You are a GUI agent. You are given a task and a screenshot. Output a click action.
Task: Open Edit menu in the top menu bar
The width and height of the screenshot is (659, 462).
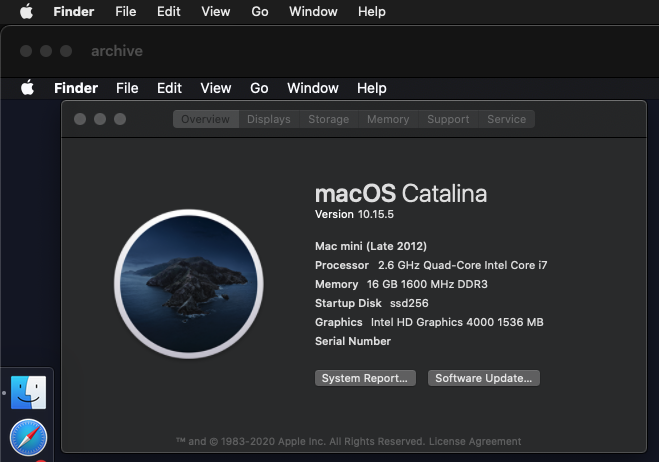pos(169,11)
